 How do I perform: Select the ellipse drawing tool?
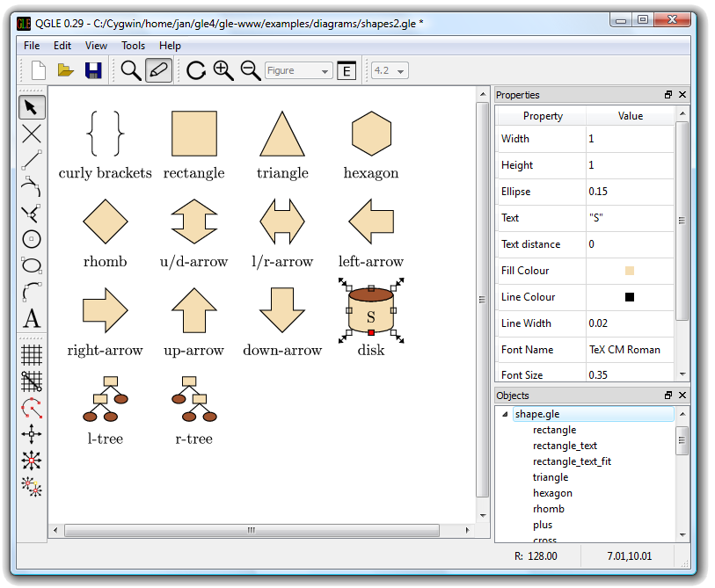pos(32,265)
